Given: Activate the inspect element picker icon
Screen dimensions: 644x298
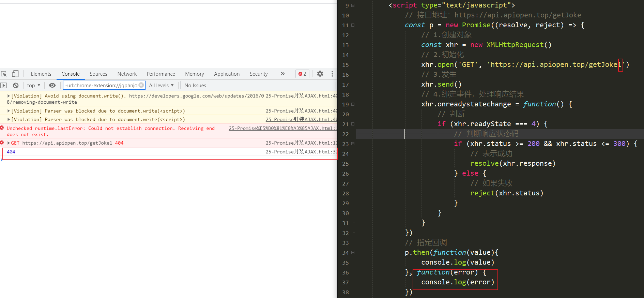Looking at the screenshot, I should point(4,74).
